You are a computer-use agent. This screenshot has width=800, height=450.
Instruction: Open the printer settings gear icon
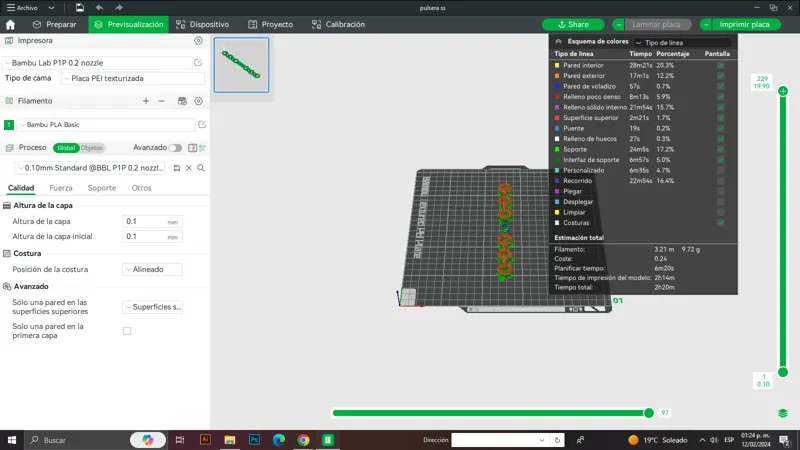click(x=198, y=40)
